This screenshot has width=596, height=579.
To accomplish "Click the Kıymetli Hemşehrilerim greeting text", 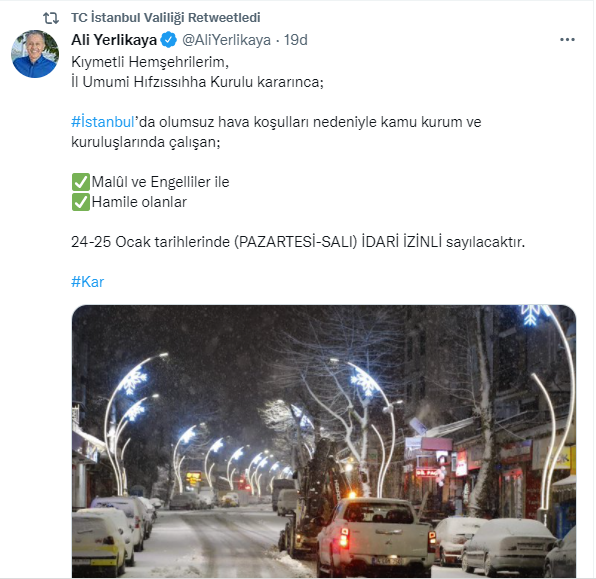I will (150, 62).
